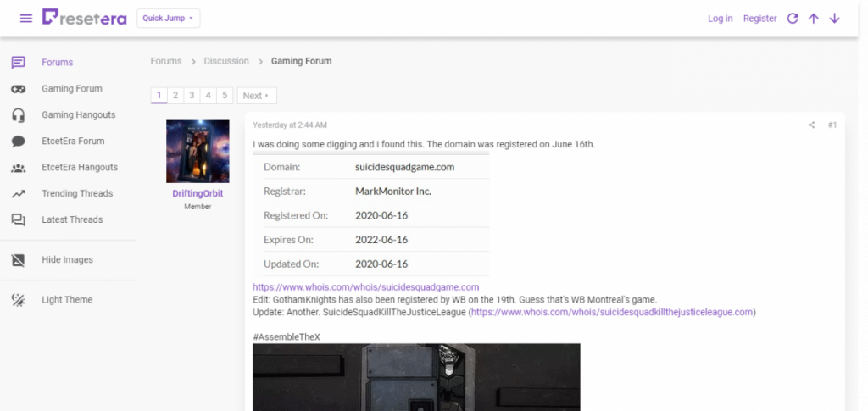Click the refresh icon in the header
Screen dimensions: 868x411
[793, 19]
